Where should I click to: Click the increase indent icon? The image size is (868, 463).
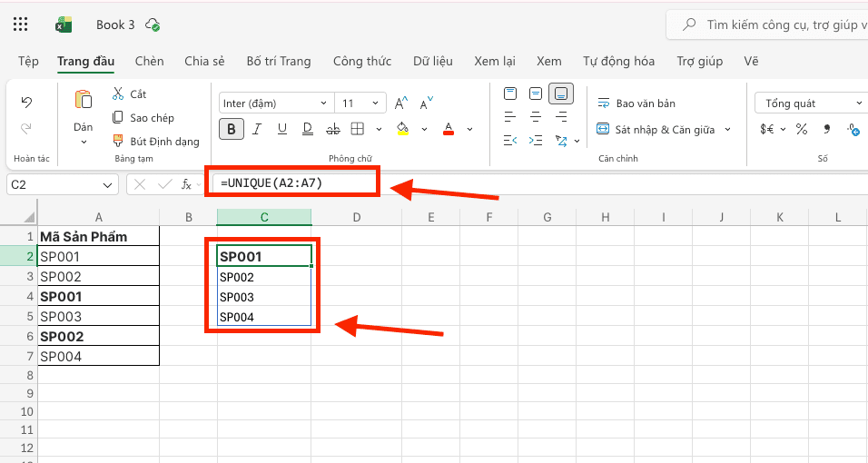click(536, 141)
